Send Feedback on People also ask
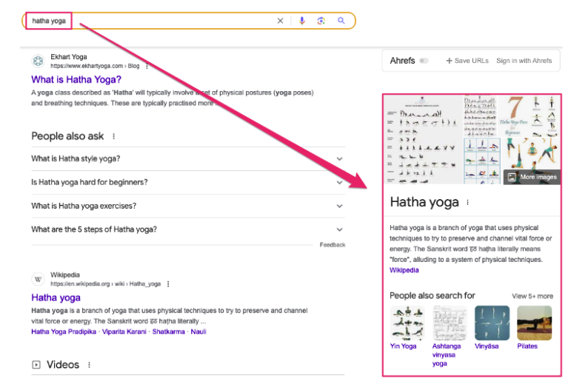 [x=333, y=245]
